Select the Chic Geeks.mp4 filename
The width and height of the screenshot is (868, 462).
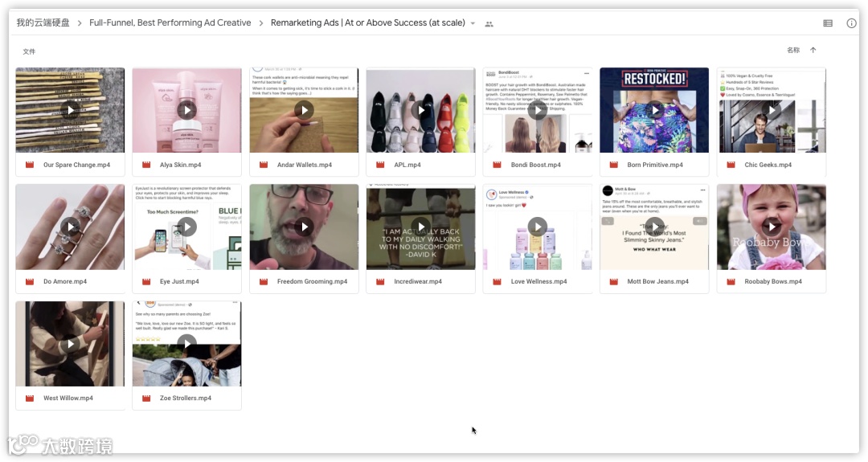768,165
